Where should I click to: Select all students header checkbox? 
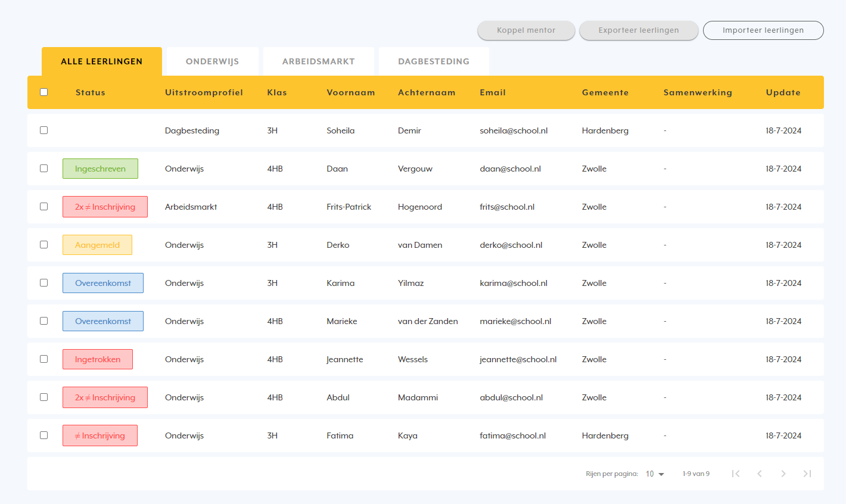(x=43, y=92)
